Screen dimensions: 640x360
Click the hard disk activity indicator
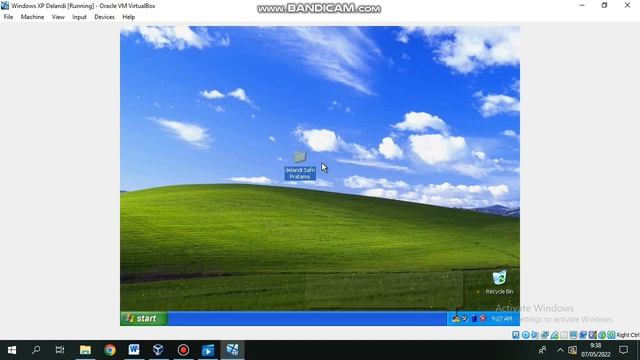pos(516,335)
